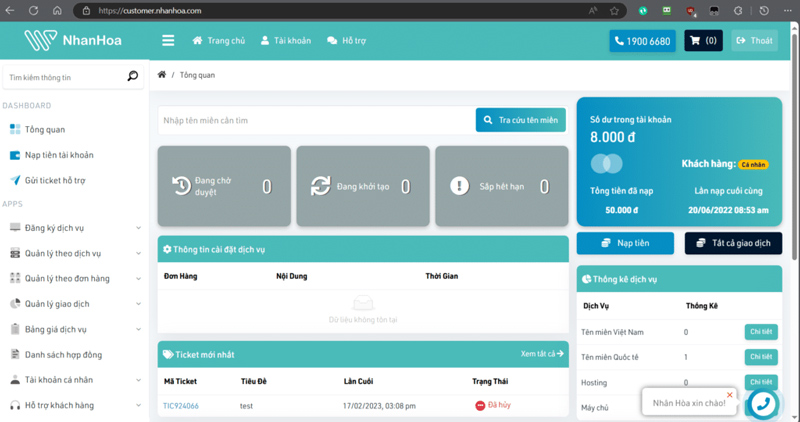Image resolution: width=800 pixels, height=422 pixels.
Task: Click the 'Tra cứu tên miền' button
Action: pos(520,121)
